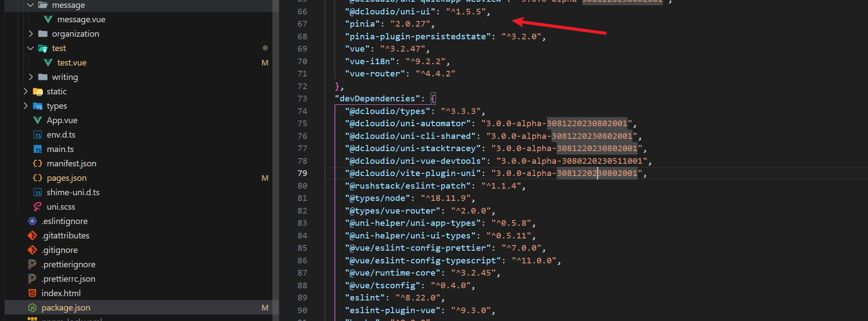The image size is (868, 321).
Task: Click "@uni-helper/uni-app-types" dependency name
Action: 413,223
